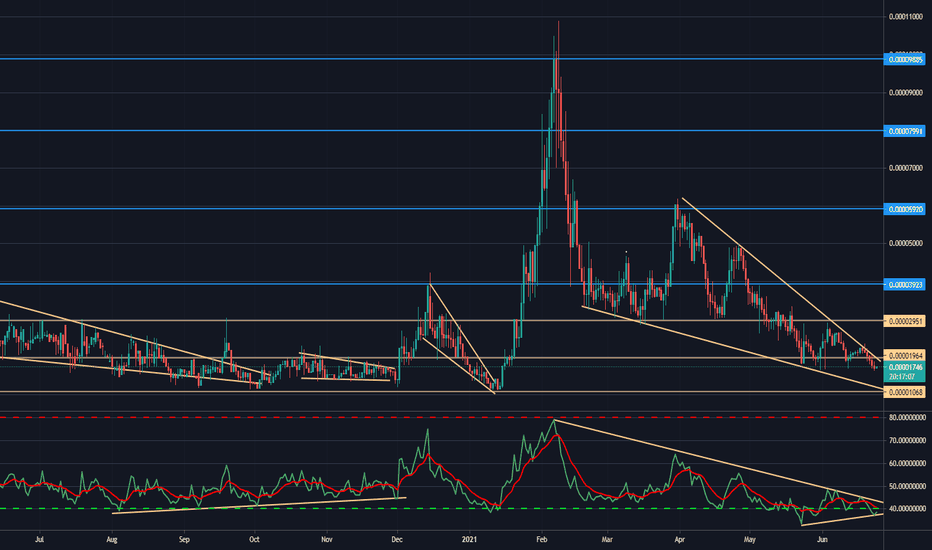Click the Mar label on time axis
Image resolution: width=932 pixels, height=550 pixels.
pyautogui.click(x=607, y=540)
